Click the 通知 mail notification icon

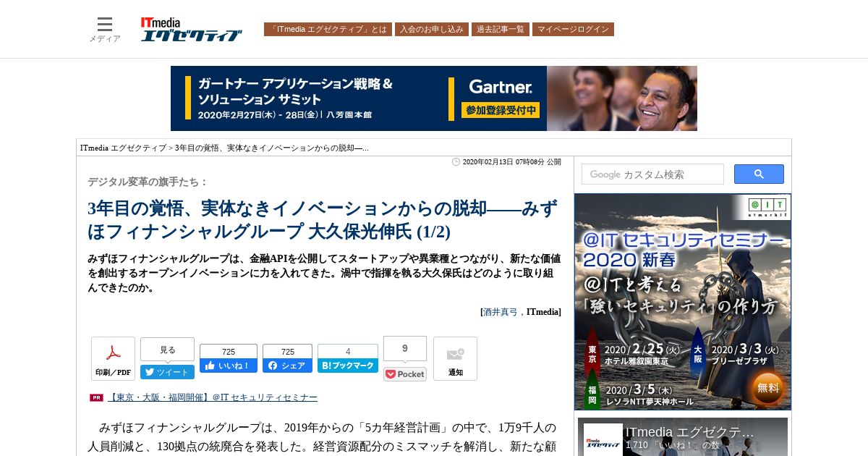[455, 358]
